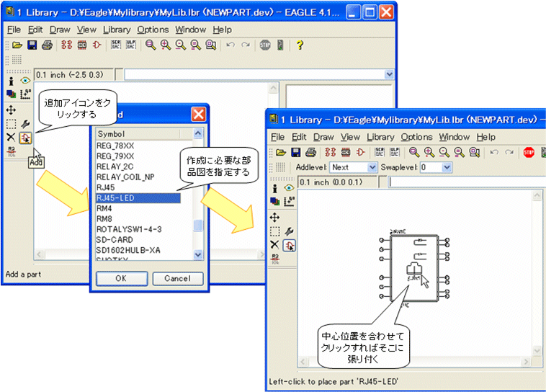Close the Add dialog
Image resolution: width=546 pixels, height=392 pixels.
pyautogui.click(x=199, y=115)
